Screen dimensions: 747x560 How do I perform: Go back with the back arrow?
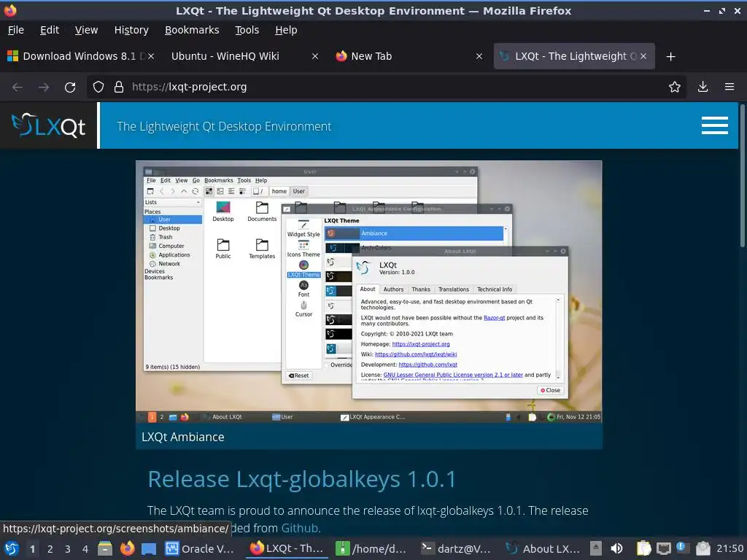[x=18, y=87]
